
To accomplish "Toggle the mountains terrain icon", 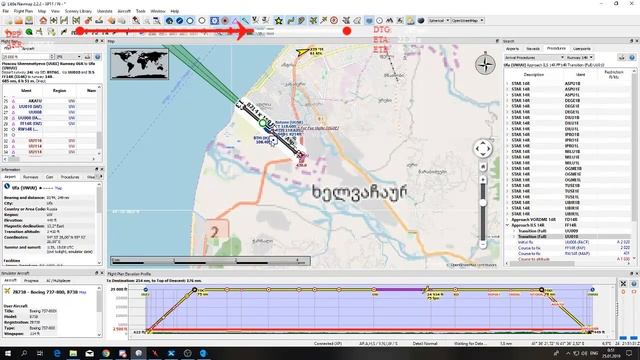I will (x=390, y=20).
